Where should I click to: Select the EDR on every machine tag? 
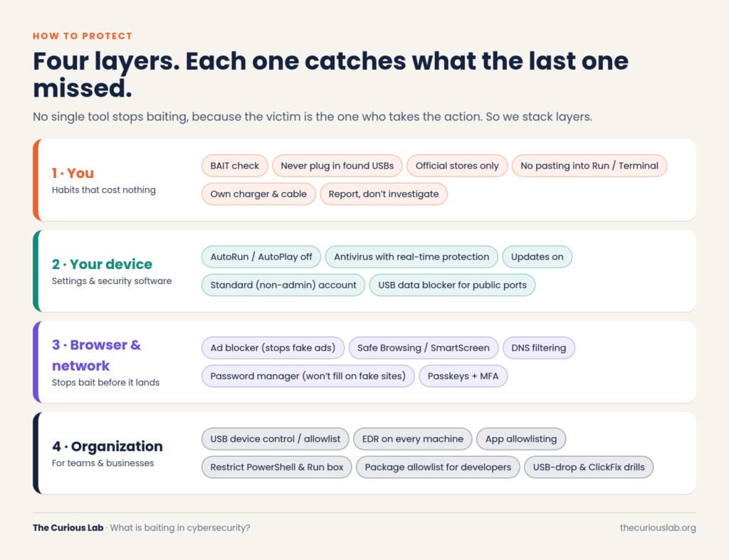tap(412, 439)
